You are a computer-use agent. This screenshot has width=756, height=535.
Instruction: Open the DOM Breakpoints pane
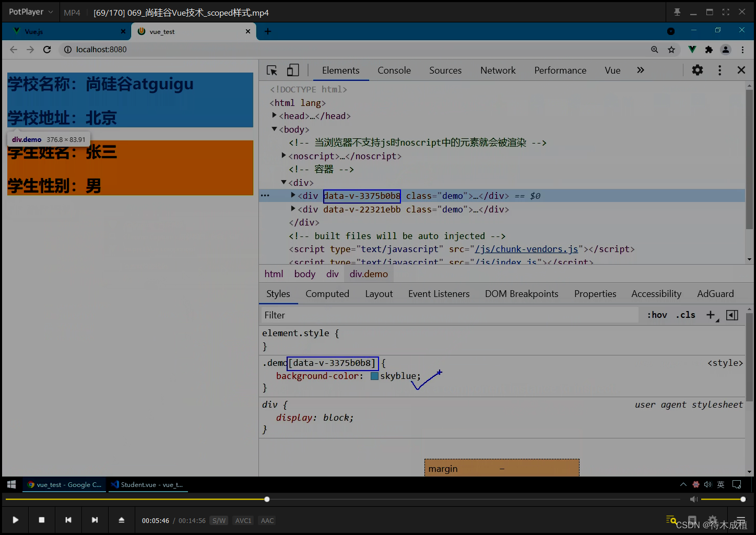point(522,294)
